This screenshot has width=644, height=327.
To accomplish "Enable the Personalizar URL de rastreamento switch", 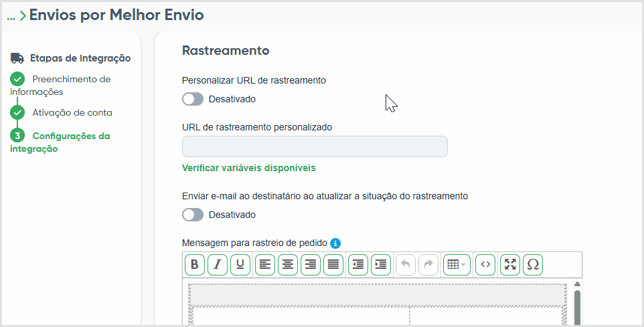I will [193, 99].
